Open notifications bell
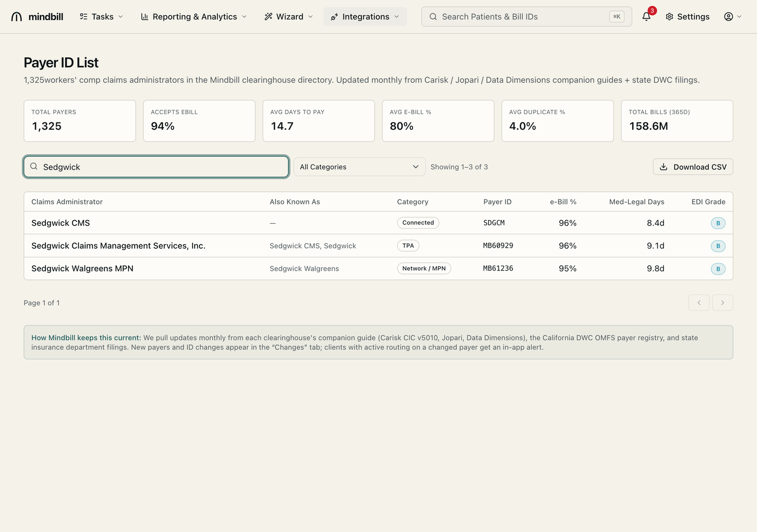This screenshot has height=532, width=757. pyautogui.click(x=646, y=17)
